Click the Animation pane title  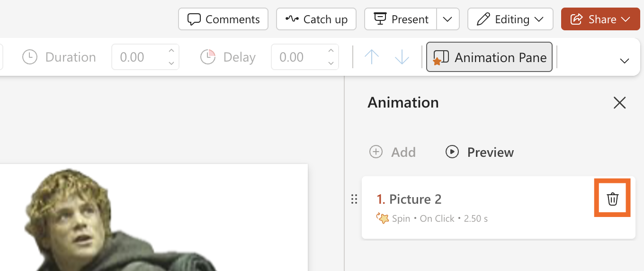pos(403,102)
